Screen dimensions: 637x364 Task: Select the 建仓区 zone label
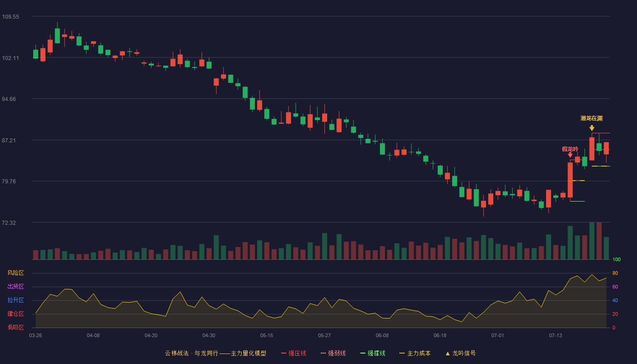coord(15,314)
